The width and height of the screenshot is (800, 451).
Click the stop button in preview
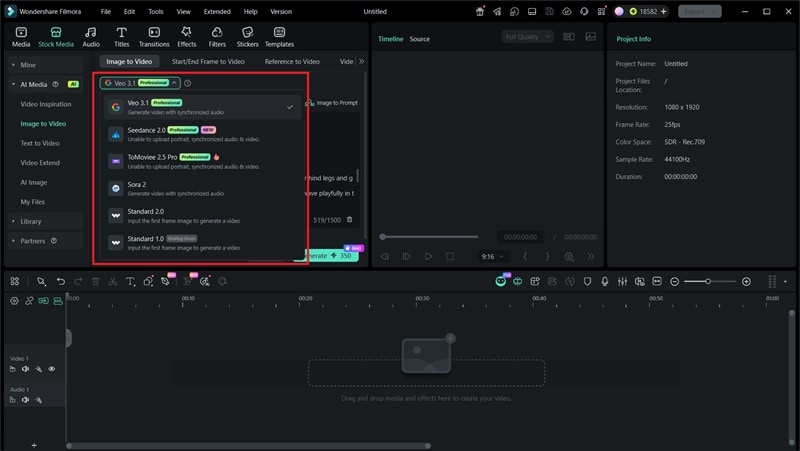click(449, 257)
